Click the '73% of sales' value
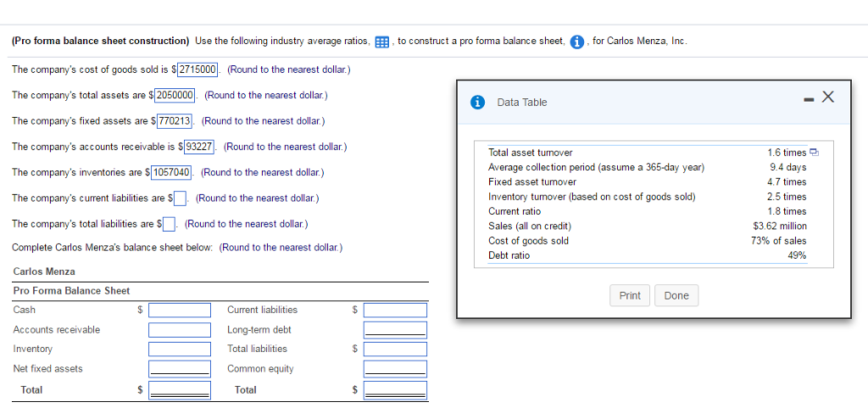The image size is (868, 419). 779,241
